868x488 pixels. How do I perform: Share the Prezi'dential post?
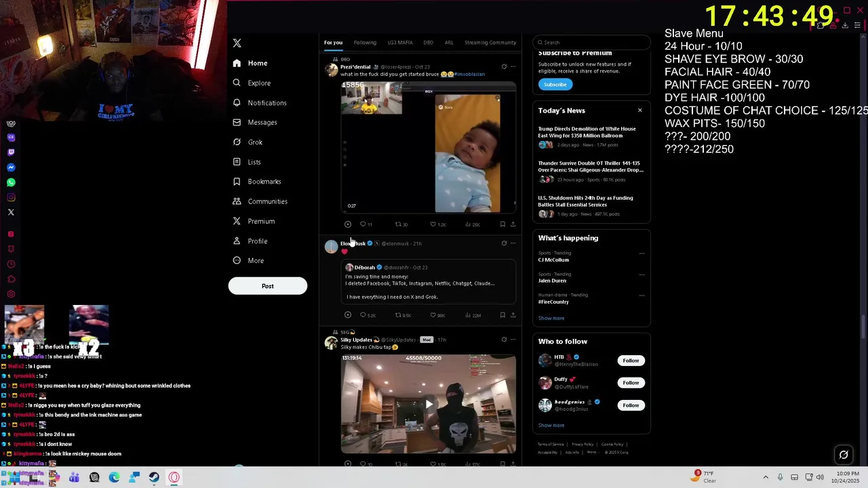(x=513, y=224)
